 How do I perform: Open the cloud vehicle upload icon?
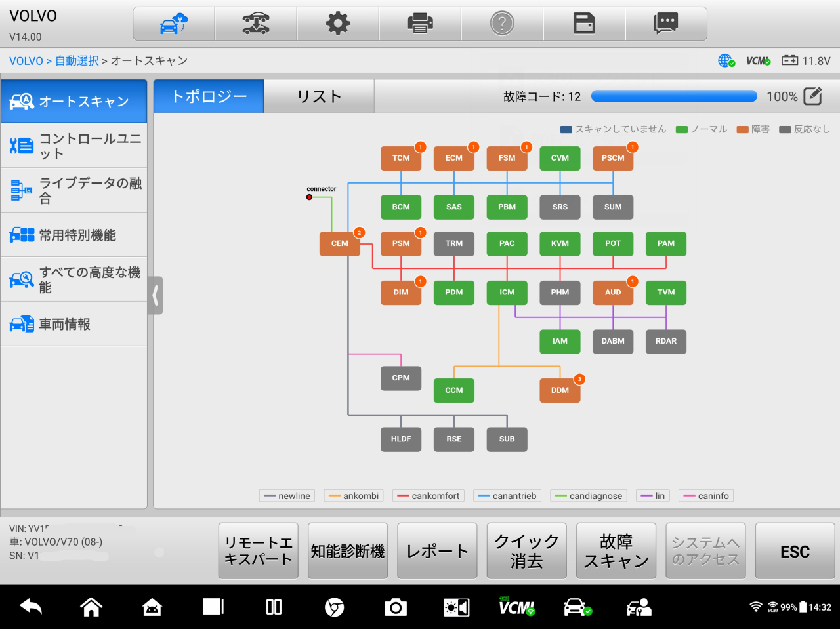point(174,24)
